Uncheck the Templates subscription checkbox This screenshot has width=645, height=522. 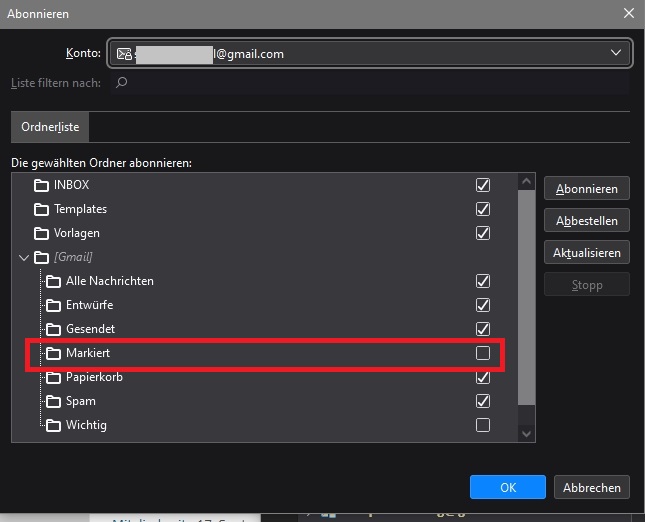[x=483, y=209]
